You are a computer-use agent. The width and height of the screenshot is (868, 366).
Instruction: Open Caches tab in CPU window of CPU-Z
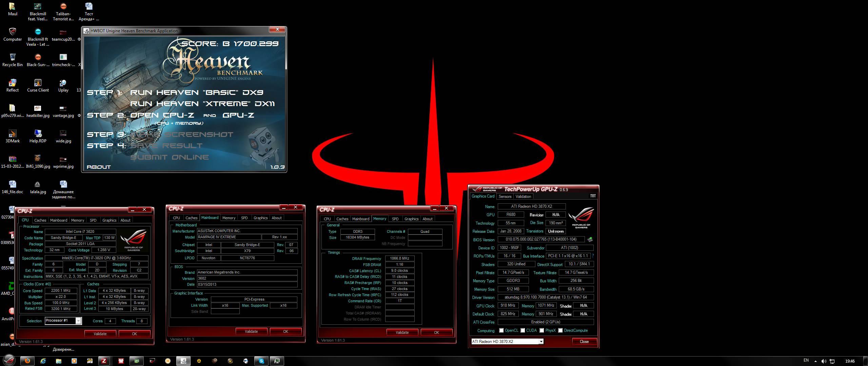pyautogui.click(x=40, y=220)
